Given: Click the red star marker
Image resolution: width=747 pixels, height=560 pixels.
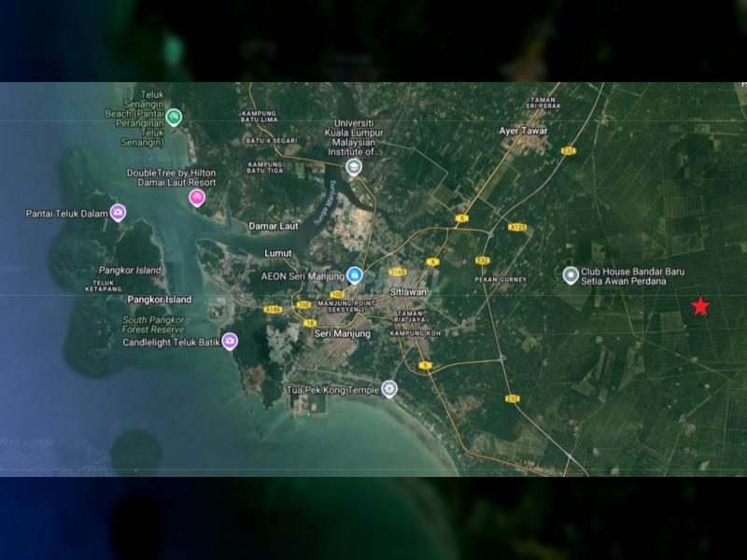Looking at the screenshot, I should click(x=700, y=306).
